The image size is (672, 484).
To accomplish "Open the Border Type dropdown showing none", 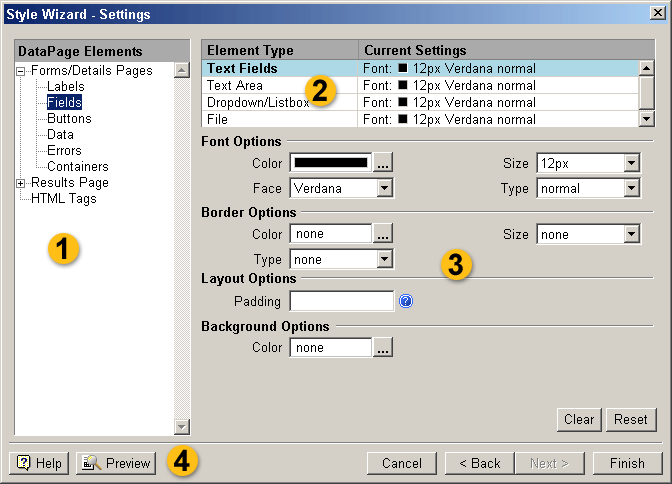I will tap(342, 259).
